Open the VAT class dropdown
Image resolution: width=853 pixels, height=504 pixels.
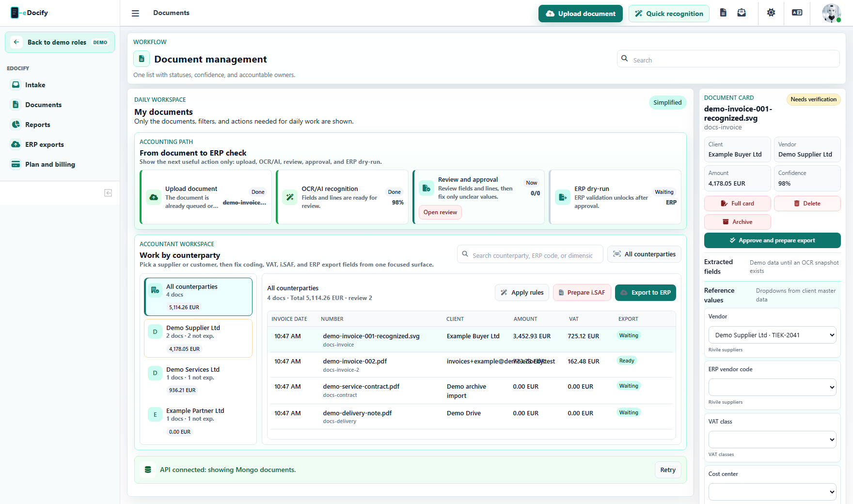[x=773, y=440]
